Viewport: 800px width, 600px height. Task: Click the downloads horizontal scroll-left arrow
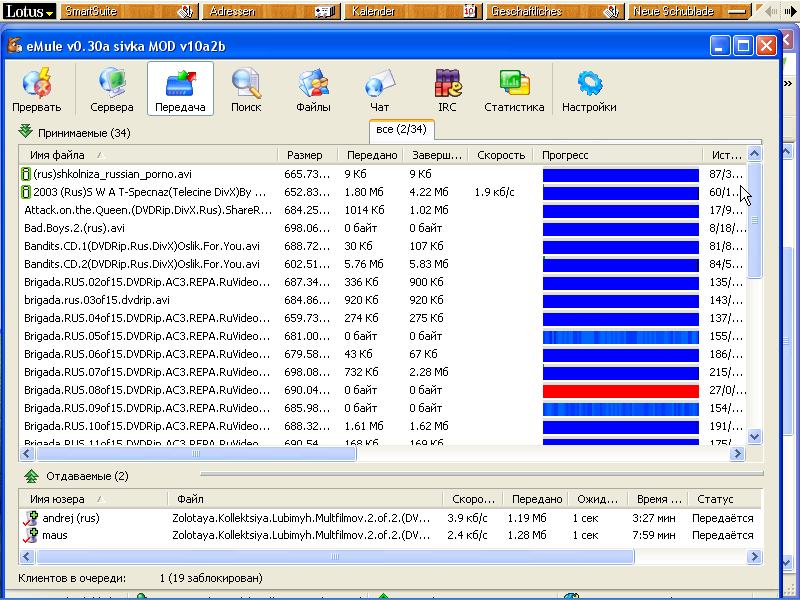tap(28, 454)
